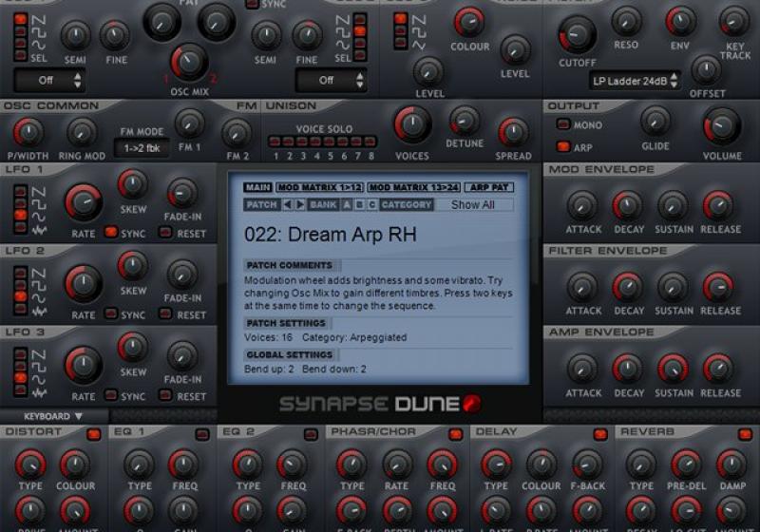Click the Category: Arpeggiated text
The width and height of the screenshot is (760, 532).
click(x=354, y=337)
